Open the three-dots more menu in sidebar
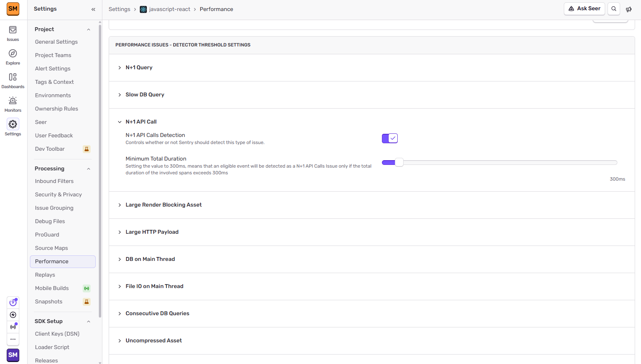This screenshot has height=364, width=641. click(x=13, y=339)
